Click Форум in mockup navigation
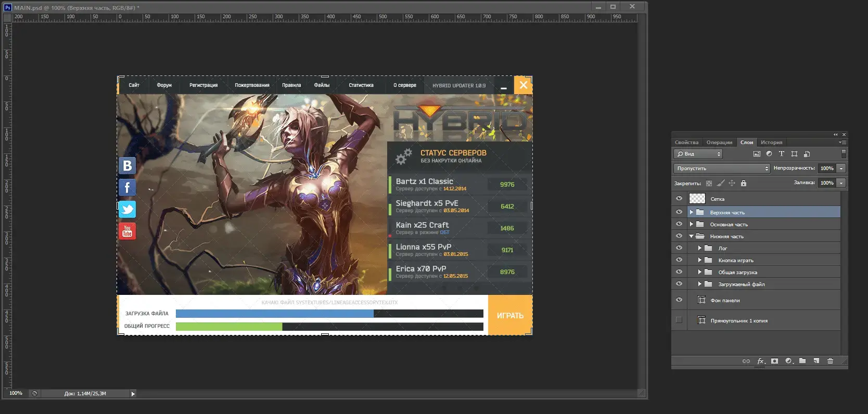The width and height of the screenshot is (868, 414). point(164,85)
